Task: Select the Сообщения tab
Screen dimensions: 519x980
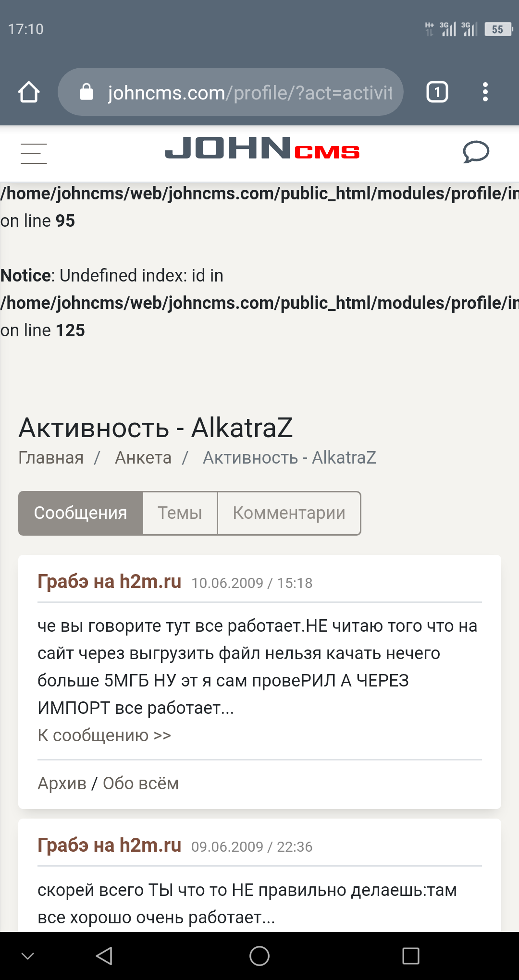Action: 81,513
